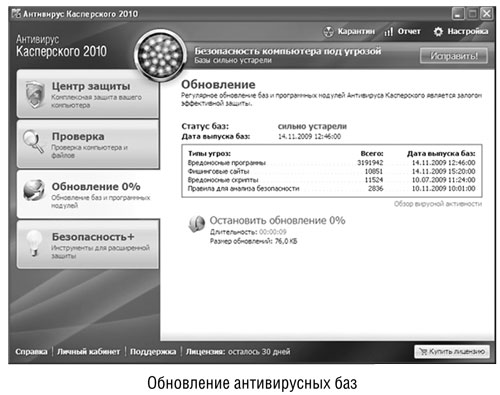Viewport: 500px width, 395px height.
Task: Click the сильно устарели status value
Action: 312,126
